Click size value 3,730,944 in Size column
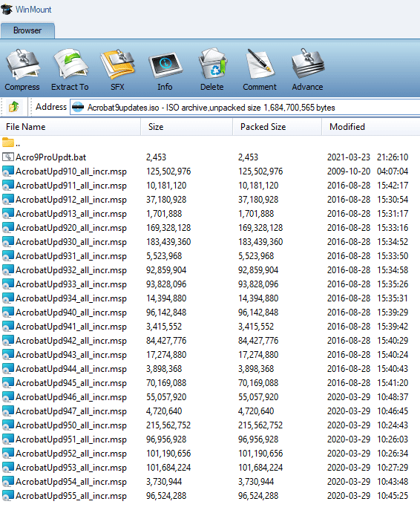This screenshot has height=510, width=420. tap(164, 482)
